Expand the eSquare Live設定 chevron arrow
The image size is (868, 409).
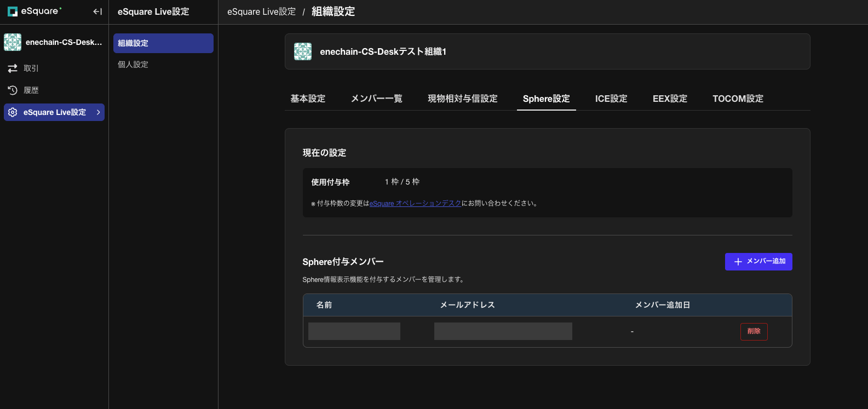[x=99, y=112]
